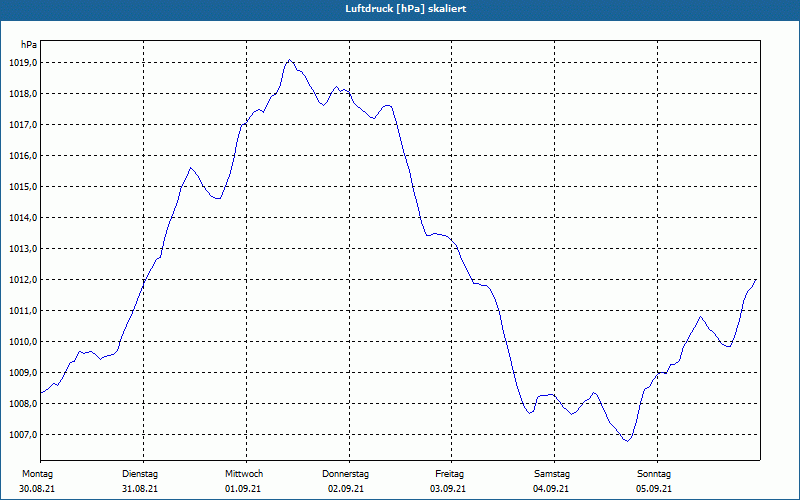Click the 1012,0 axis value
The height and width of the screenshot is (500, 800).
click(23, 280)
